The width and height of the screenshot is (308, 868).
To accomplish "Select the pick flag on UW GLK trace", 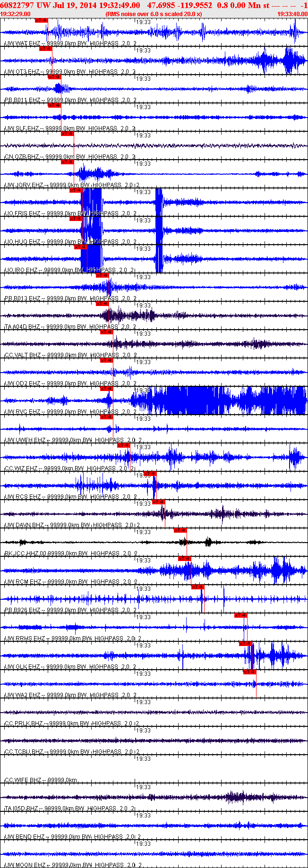I will pos(246,644).
